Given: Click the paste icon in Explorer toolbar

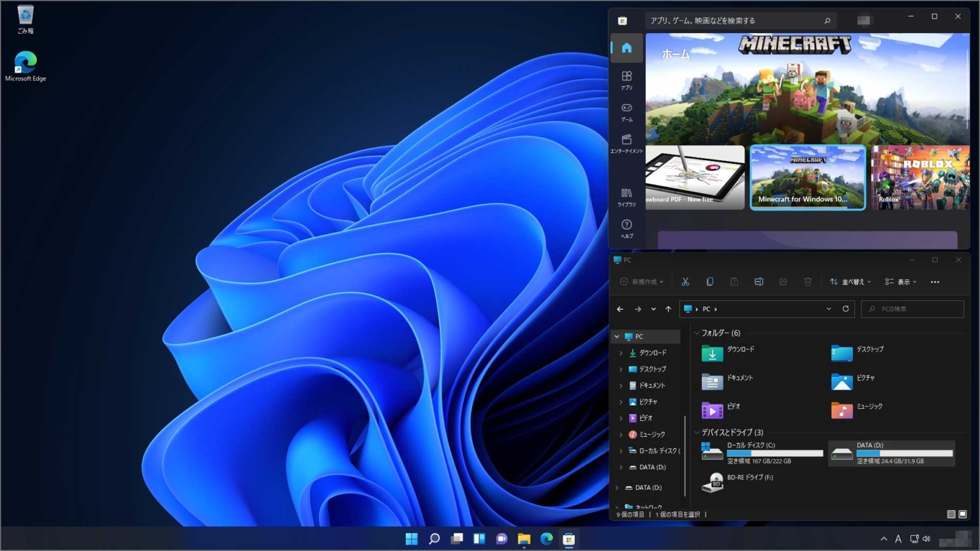Looking at the screenshot, I should click(x=734, y=281).
